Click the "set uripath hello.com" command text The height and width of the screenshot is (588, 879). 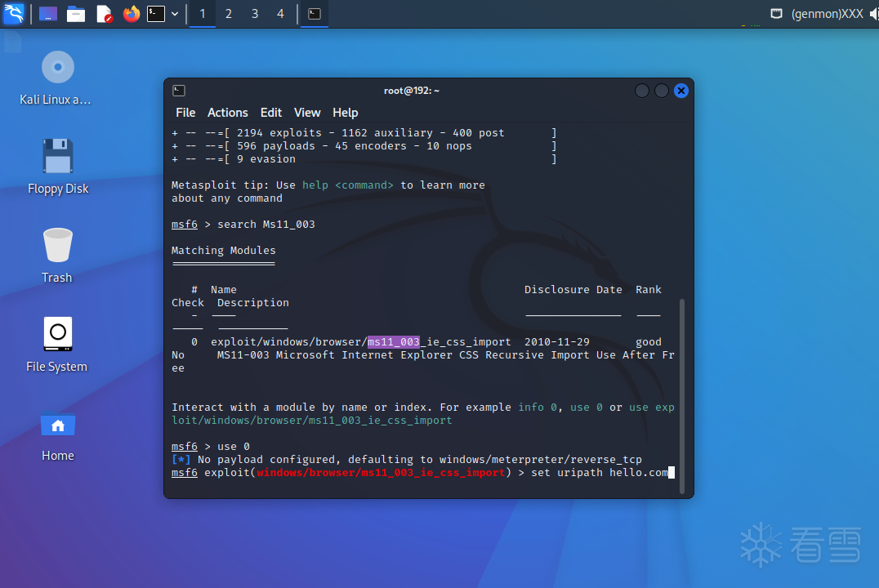600,473
